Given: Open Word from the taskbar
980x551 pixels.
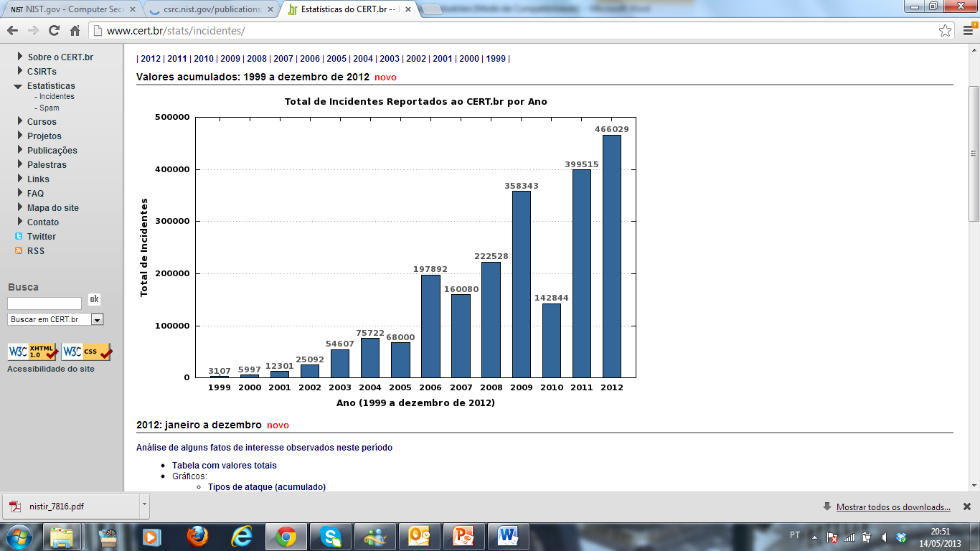Looking at the screenshot, I should [x=509, y=536].
